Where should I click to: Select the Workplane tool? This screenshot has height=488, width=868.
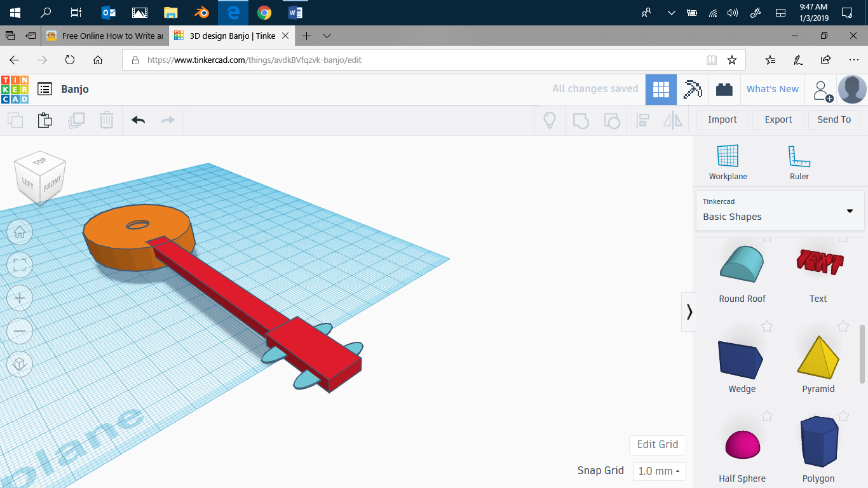(x=728, y=163)
